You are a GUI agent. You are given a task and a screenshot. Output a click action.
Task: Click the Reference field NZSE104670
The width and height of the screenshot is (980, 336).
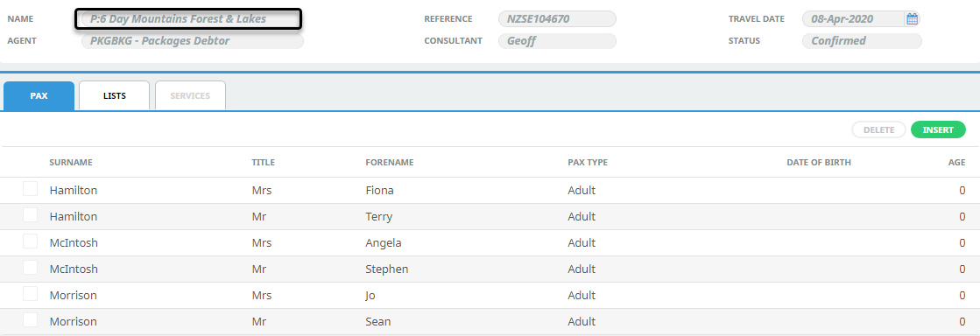pyautogui.click(x=557, y=18)
